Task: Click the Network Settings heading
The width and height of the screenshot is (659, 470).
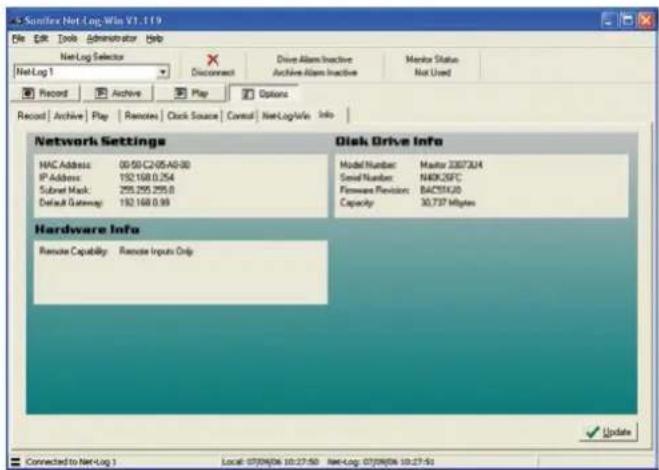Action: tap(100, 141)
